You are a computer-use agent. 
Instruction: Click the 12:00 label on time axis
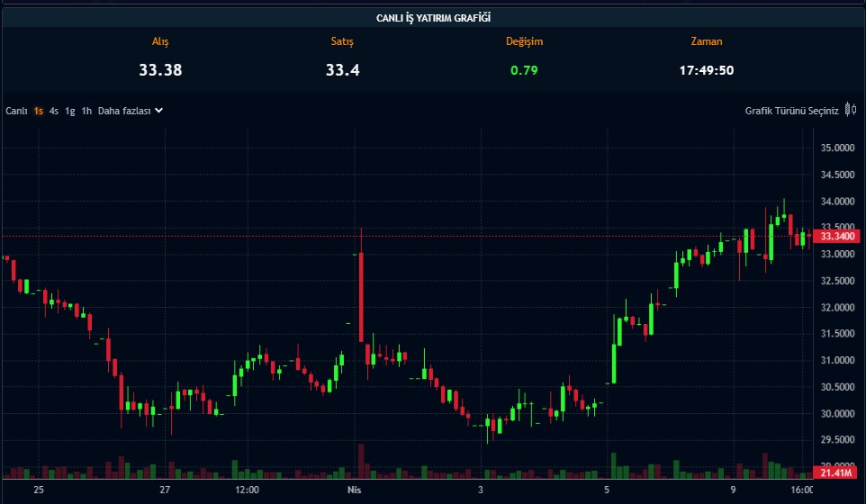pyautogui.click(x=247, y=490)
